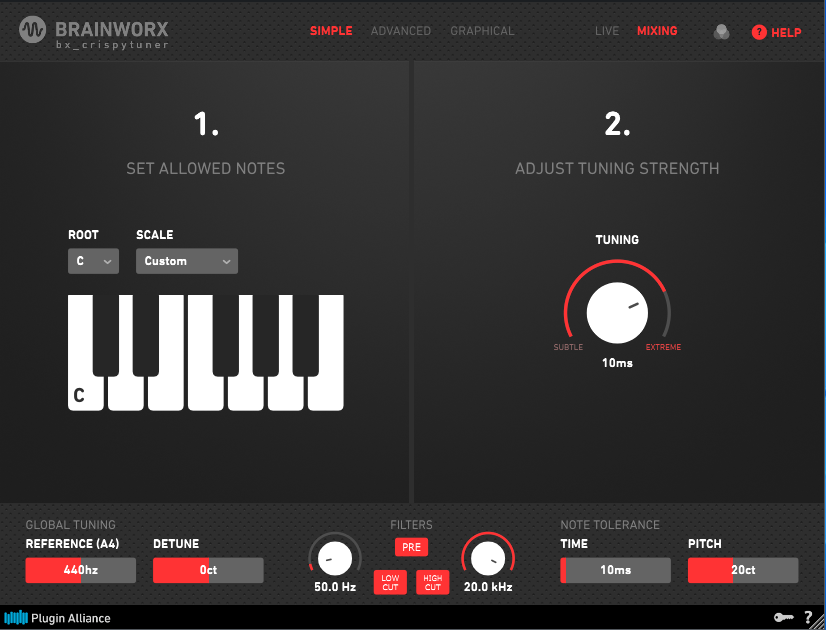Click the red HELP question mark icon
Viewport: 826px width, 630px height.
[x=759, y=32]
